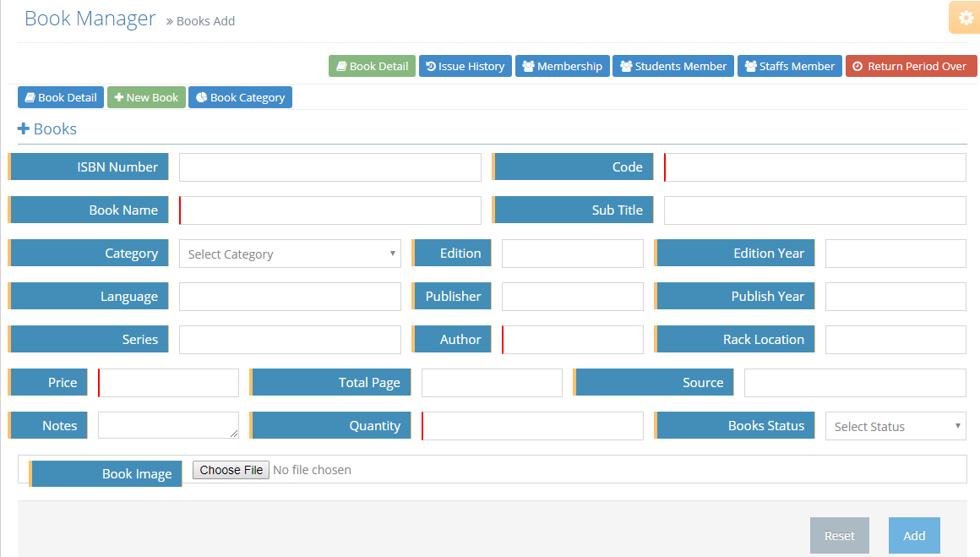Expand the Select Category dropdown

[x=290, y=254]
